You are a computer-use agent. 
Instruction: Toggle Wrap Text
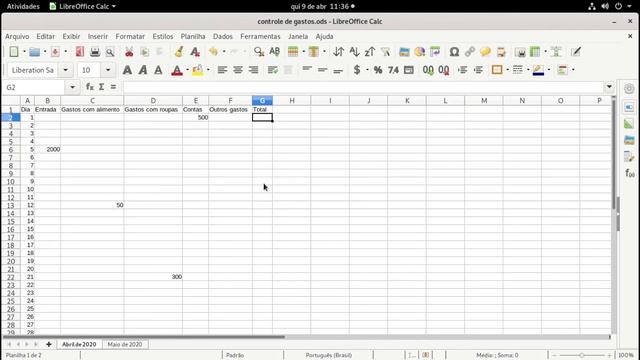tap(272, 70)
